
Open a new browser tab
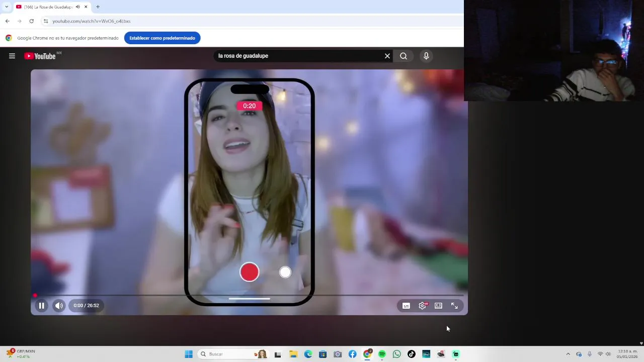(98, 7)
